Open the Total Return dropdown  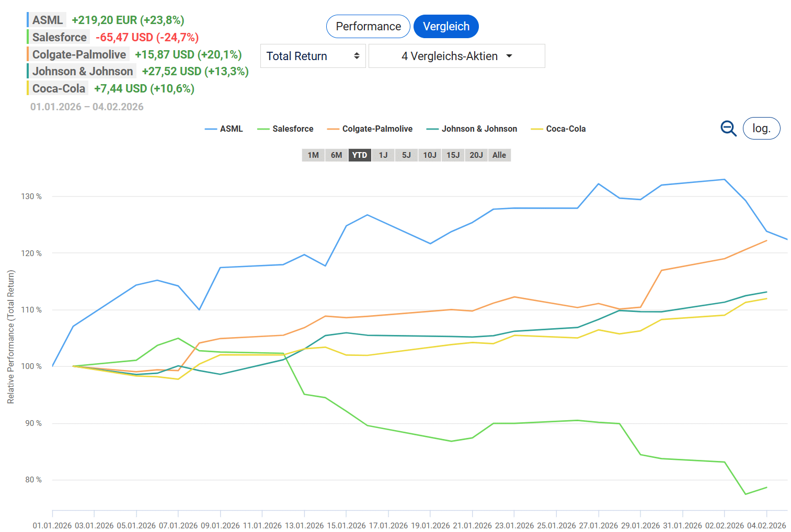pyautogui.click(x=313, y=56)
